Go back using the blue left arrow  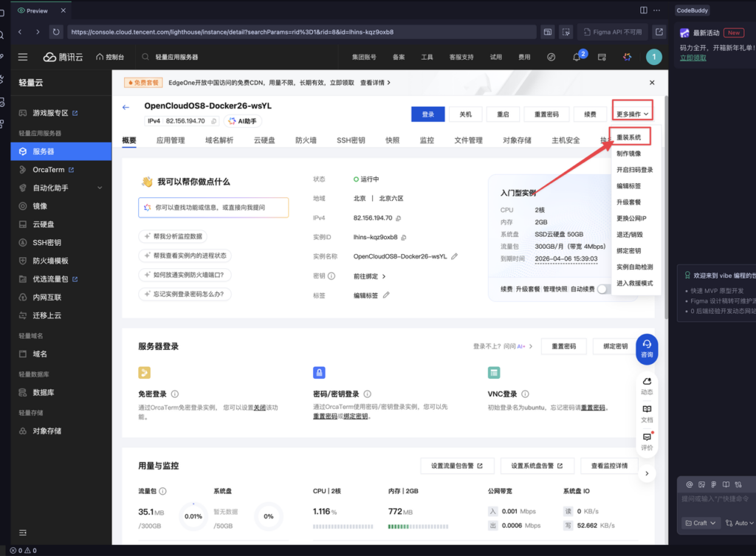point(126,108)
